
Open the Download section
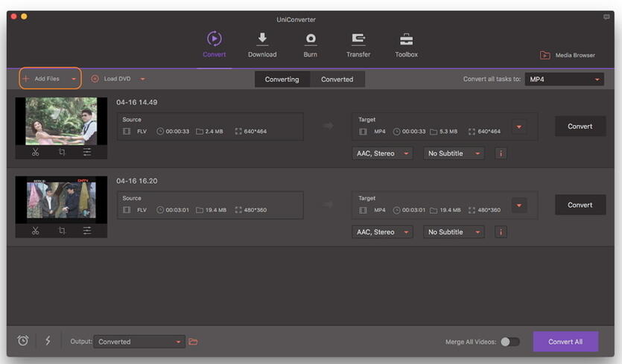[x=262, y=45]
